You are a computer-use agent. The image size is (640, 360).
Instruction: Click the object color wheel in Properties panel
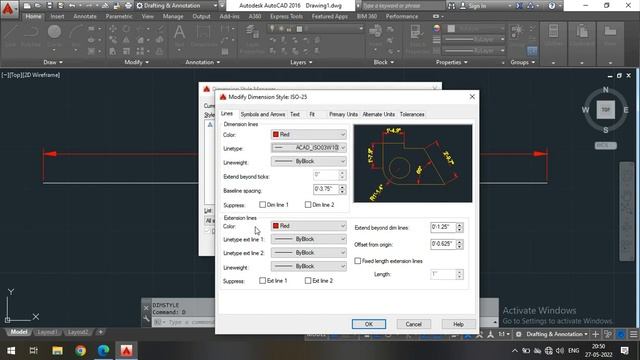pyautogui.click(x=437, y=29)
